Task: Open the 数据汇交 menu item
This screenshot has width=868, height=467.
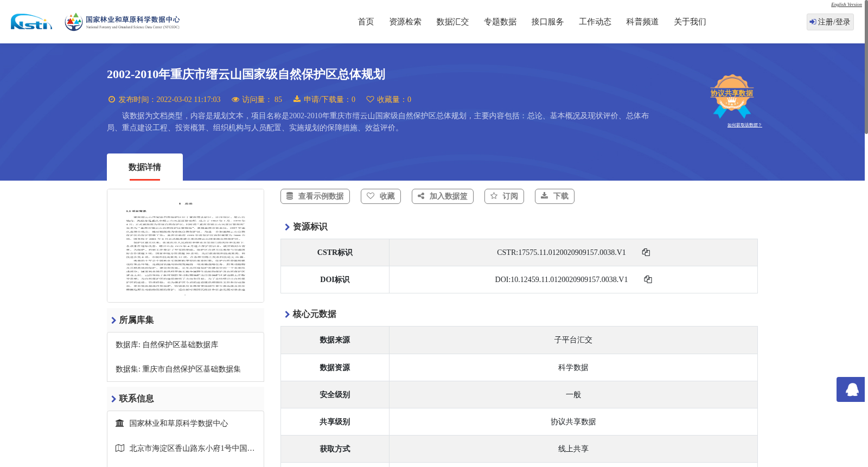Action: [x=452, y=22]
